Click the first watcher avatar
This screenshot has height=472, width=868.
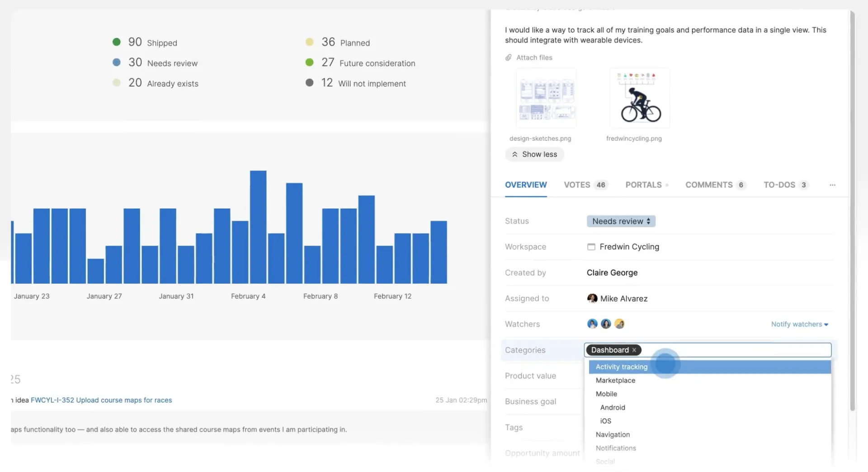(592, 324)
